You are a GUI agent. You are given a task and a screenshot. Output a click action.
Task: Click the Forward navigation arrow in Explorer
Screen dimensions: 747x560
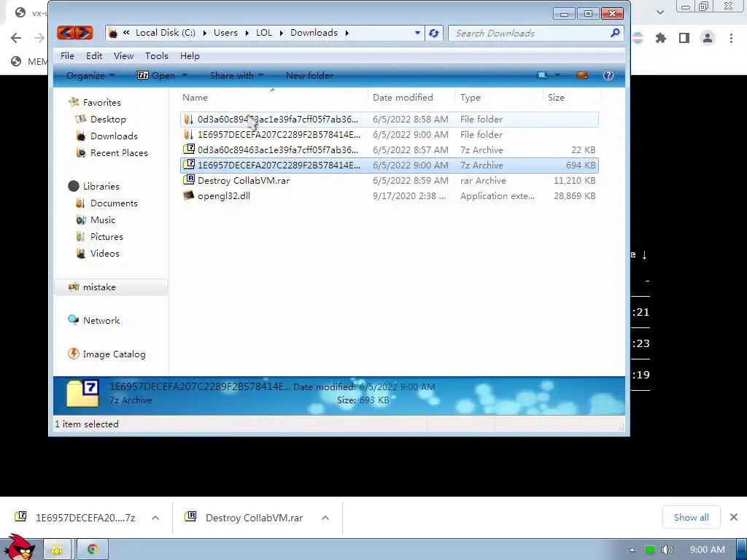(84, 33)
